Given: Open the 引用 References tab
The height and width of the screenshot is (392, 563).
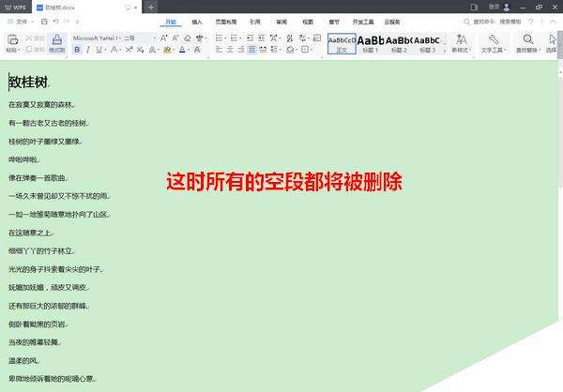Looking at the screenshot, I should click(254, 22).
